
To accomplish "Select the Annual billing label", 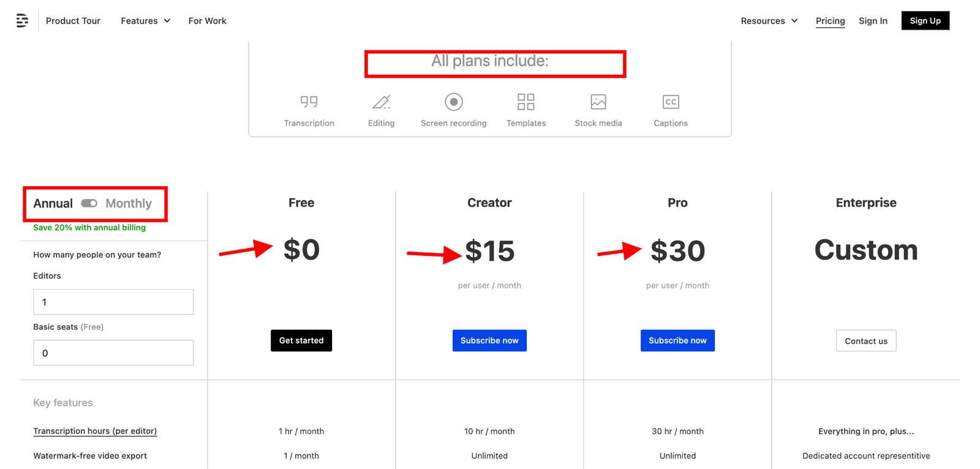I will coord(53,203).
